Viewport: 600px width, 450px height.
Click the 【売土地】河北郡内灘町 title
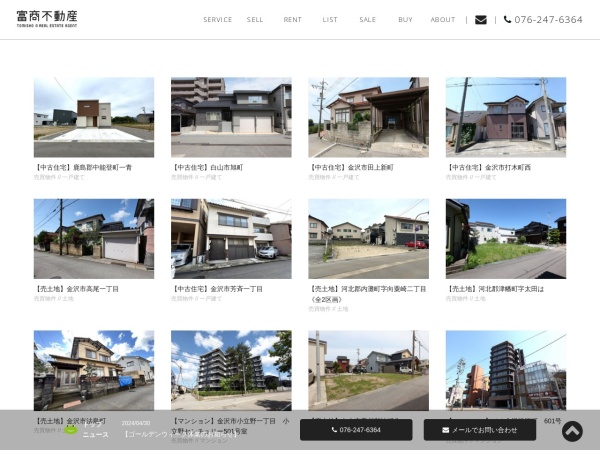367,294
